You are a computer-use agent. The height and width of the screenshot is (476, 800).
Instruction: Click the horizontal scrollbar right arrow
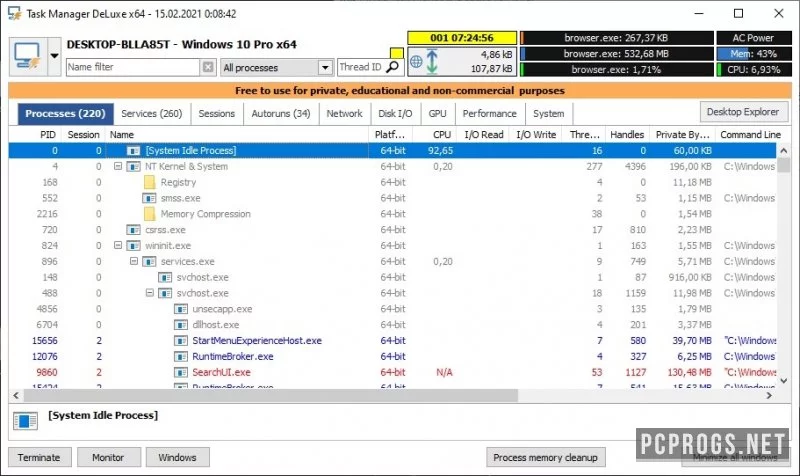[769, 395]
